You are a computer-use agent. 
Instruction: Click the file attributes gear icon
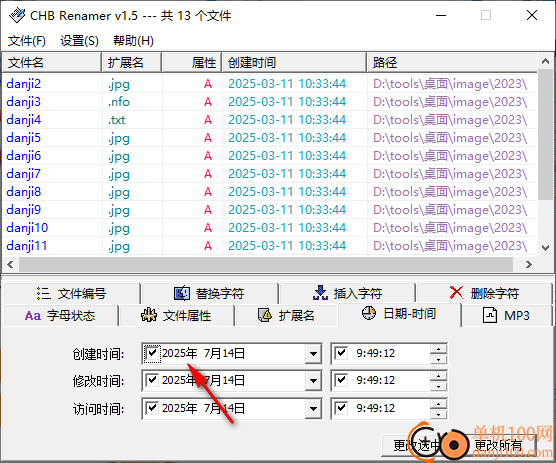(x=149, y=315)
